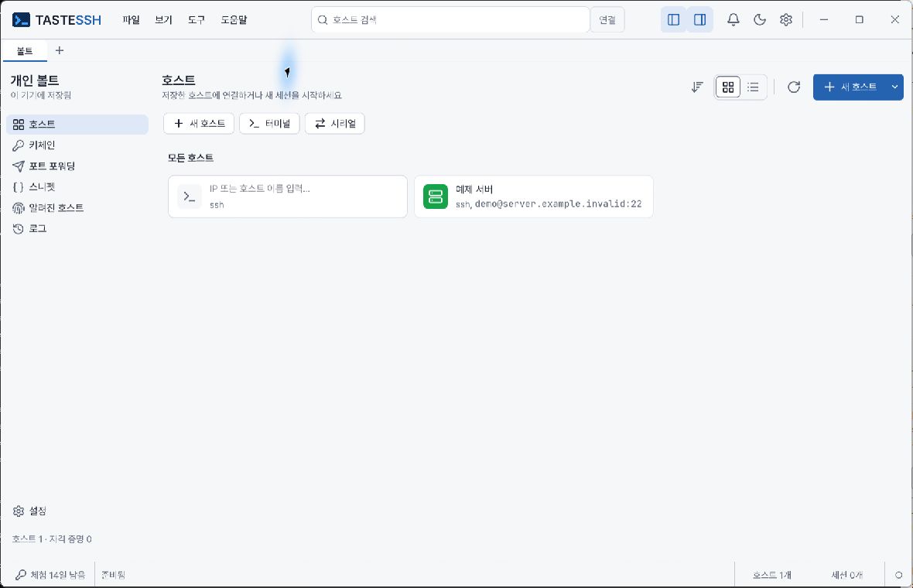Open 키체인 in the sidebar
913x588 pixels.
77,145
